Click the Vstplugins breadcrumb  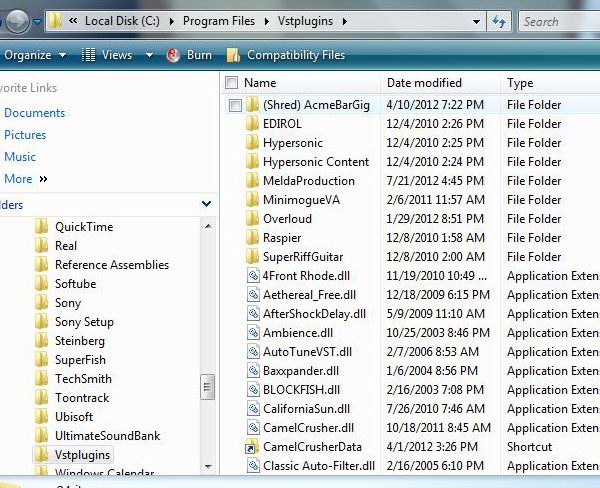(x=305, y=21)
